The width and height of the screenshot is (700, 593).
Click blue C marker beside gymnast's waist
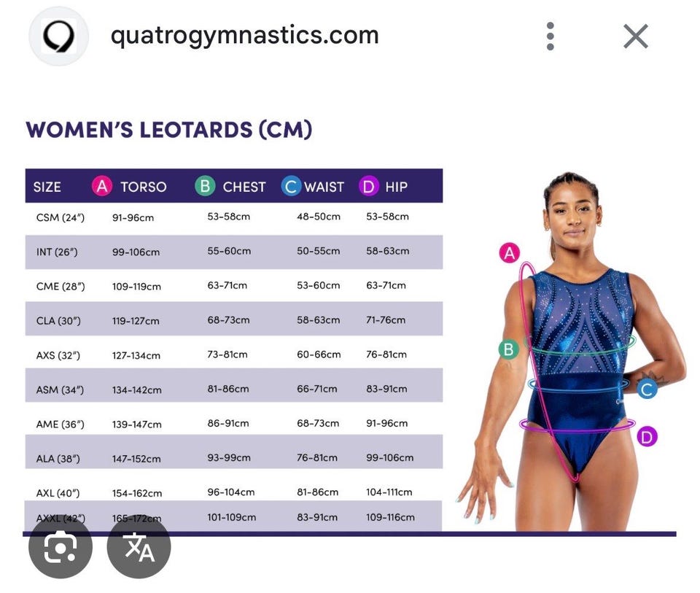click(x=647, y=389)
